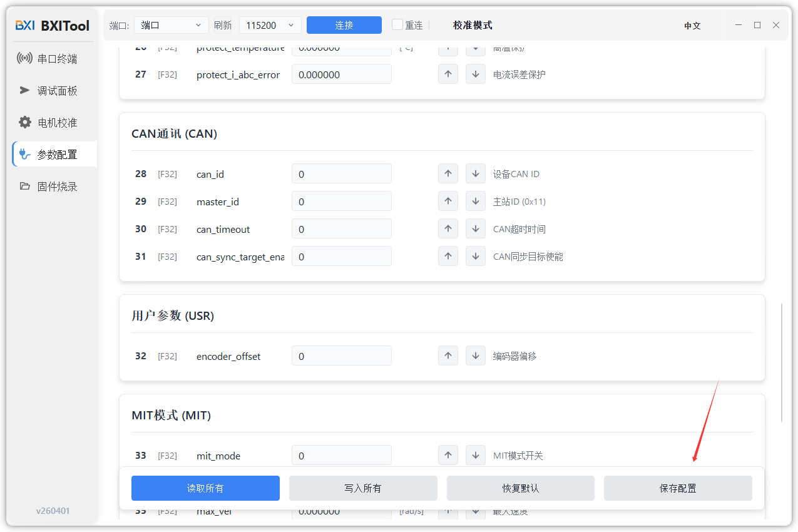This screenshot has height=532, width=798.
Task: Click down arrow for protect_i_abc_error
Action: (476, 74)
